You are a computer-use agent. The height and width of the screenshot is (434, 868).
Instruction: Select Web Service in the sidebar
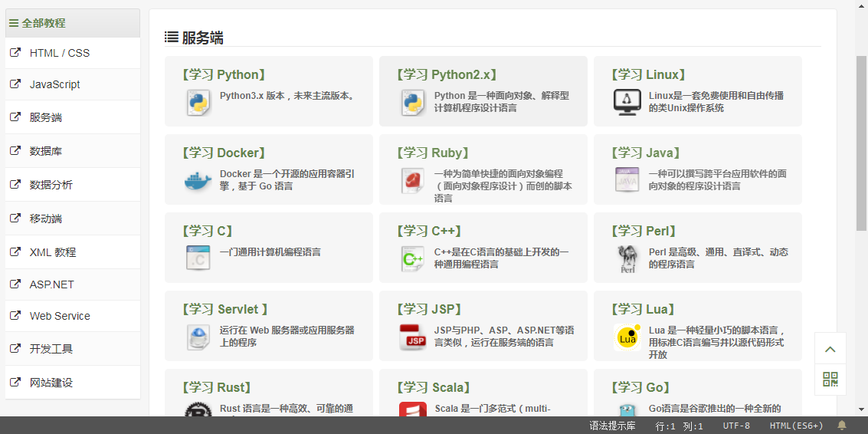(73, 317)
